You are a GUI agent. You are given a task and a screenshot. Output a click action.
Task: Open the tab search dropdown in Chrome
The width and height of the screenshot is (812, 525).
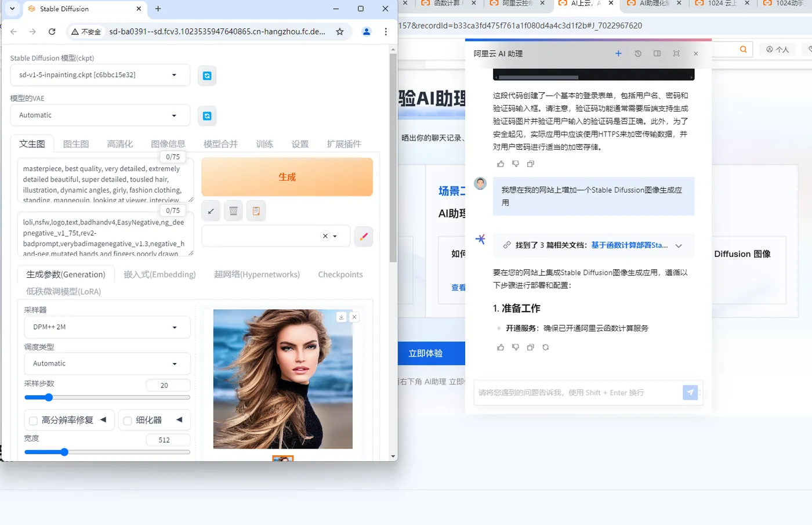coord(12,9)
